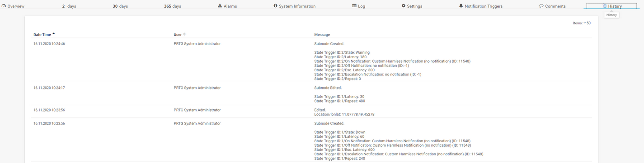The image size is (644, 163).
Task: Click the Overview tab gauge icon
Action: tap(4, 6)
